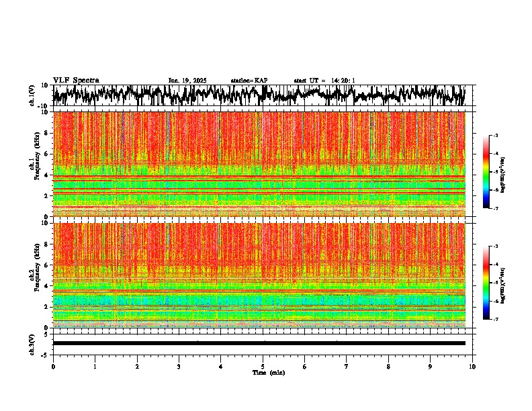Click inside the ch.1 voltage waveform plot
532x411 pixels.
(263, 95)
